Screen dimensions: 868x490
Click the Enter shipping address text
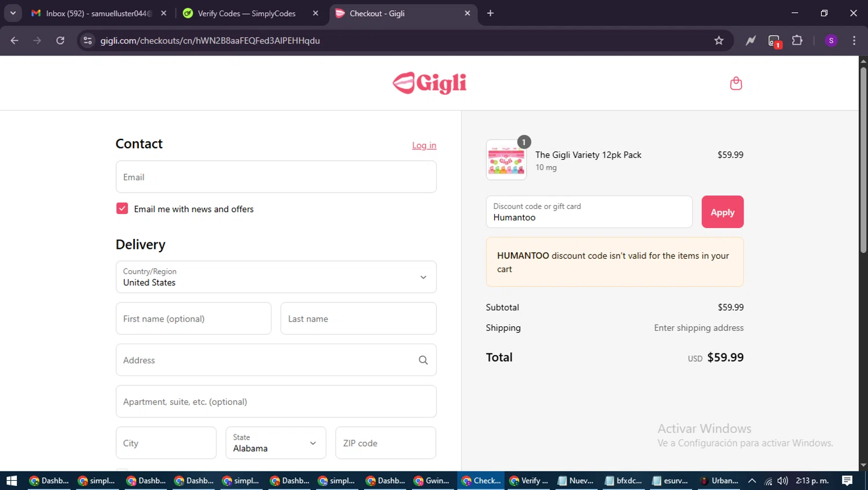pos(698,328)
